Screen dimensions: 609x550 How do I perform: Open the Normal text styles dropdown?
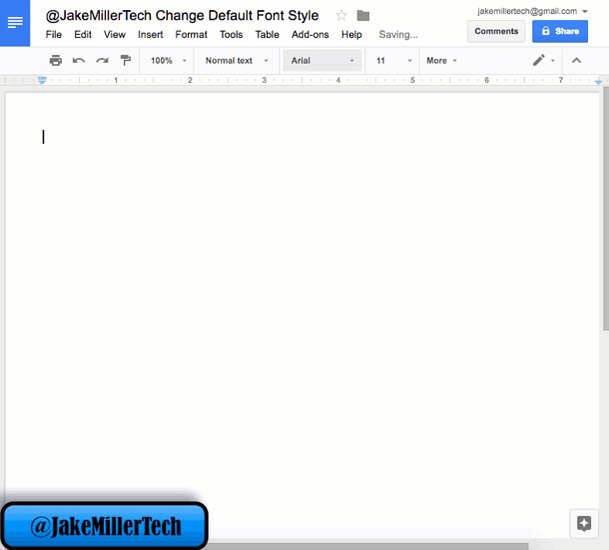pos(237,61)
